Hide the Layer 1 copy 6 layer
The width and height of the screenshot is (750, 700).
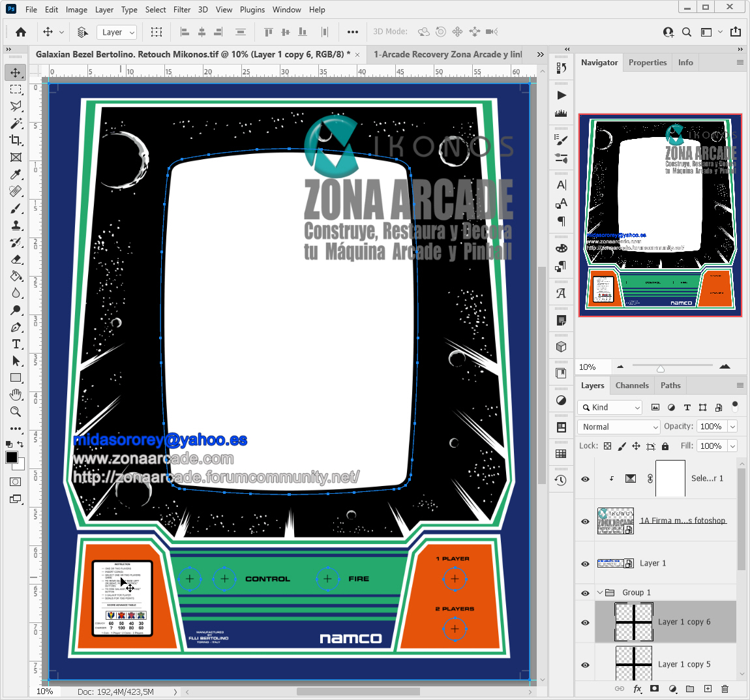click(x=585, y=622)
